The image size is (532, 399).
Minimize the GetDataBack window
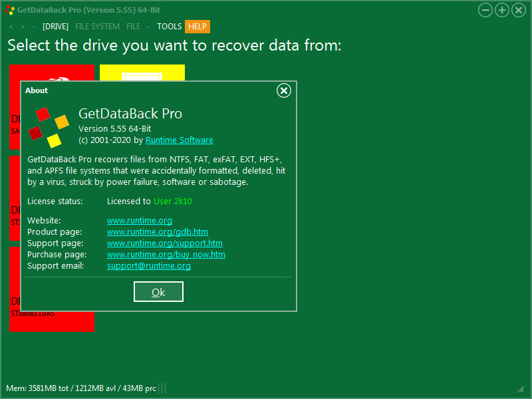click(485, 10)
